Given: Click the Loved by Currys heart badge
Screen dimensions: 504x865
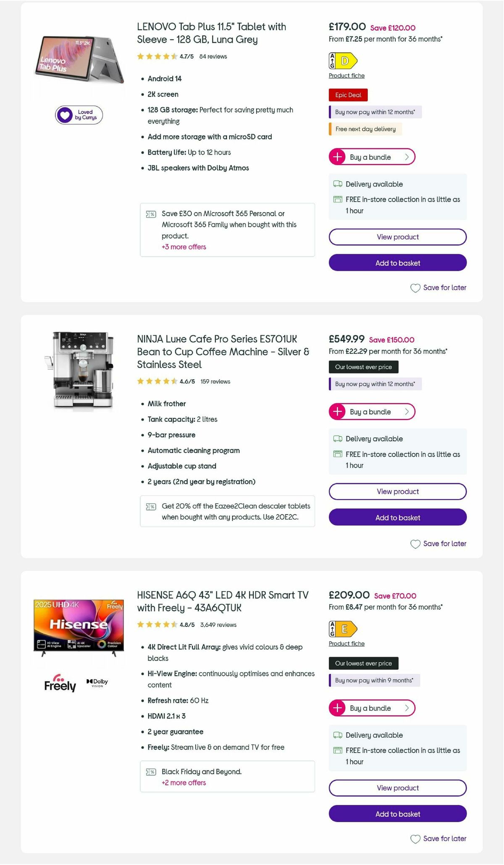Looking at the screenshot, I should 79,115.
